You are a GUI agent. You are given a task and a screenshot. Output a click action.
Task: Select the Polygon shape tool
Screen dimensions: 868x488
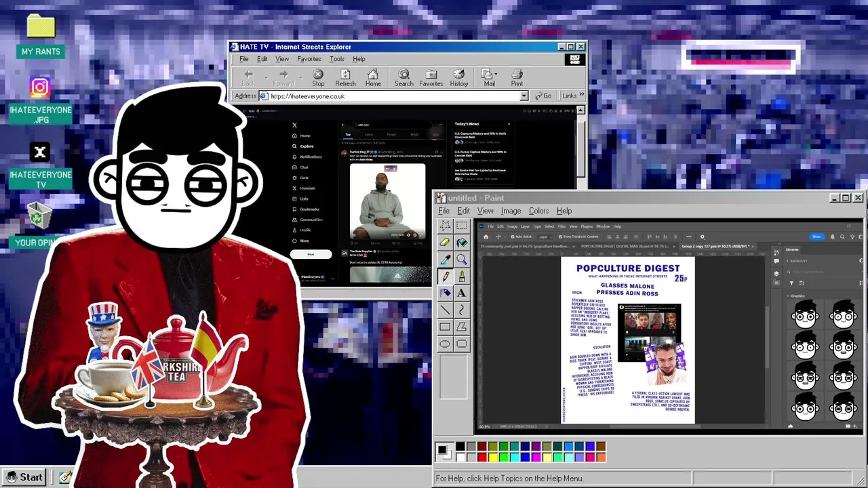[462, 327]
